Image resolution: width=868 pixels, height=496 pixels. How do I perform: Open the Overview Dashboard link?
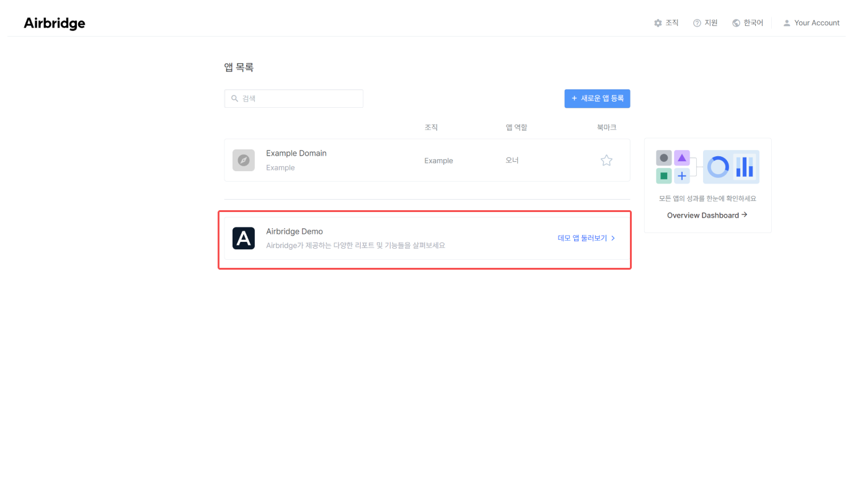pos(707,215)
